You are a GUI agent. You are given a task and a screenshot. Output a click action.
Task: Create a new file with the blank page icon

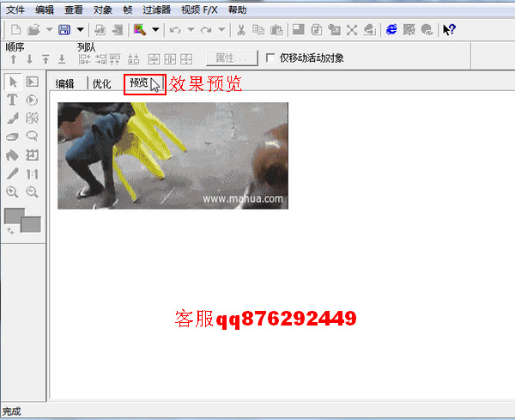15,30
